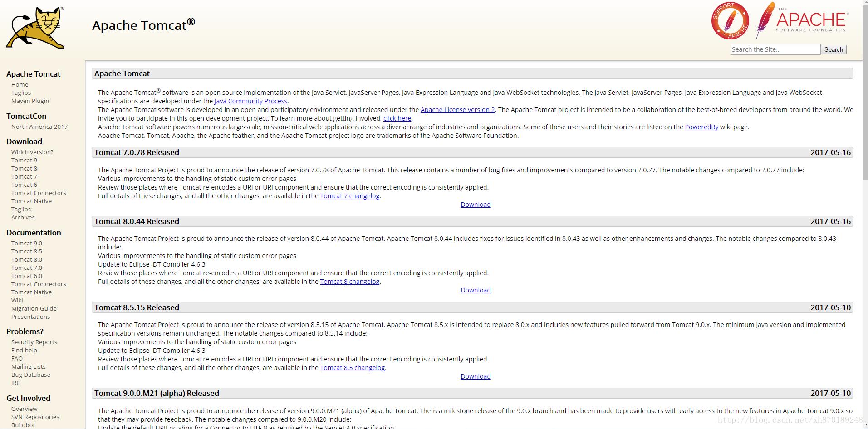Open Overview under Get Involved
This screenshot has width=868, height=429.
pos(24,409)
